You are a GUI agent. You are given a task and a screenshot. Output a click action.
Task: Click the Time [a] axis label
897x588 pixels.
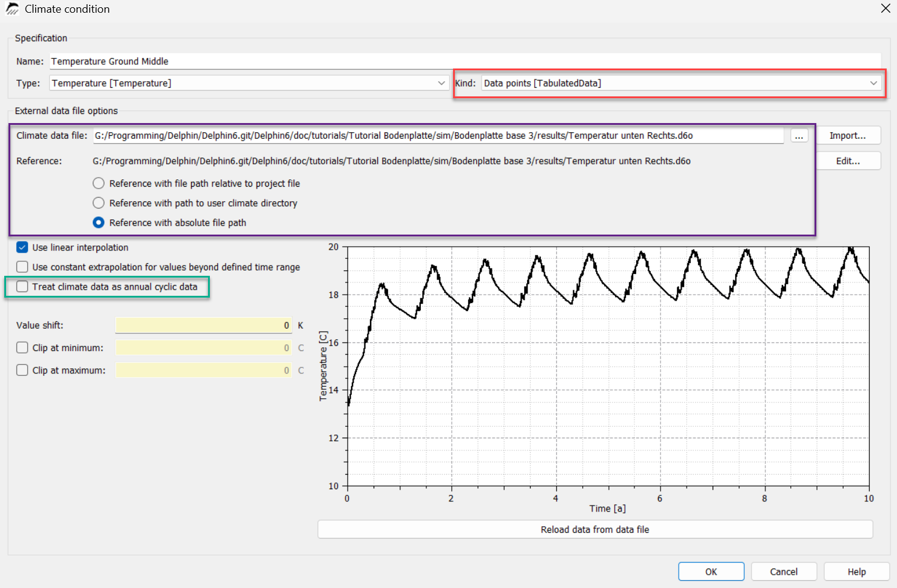tap(608, 509)
